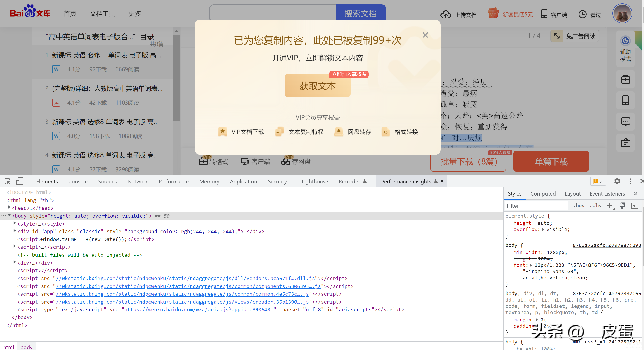Expand the div id app node
This screenshot has height=350, width=644.
coord(14,231)
